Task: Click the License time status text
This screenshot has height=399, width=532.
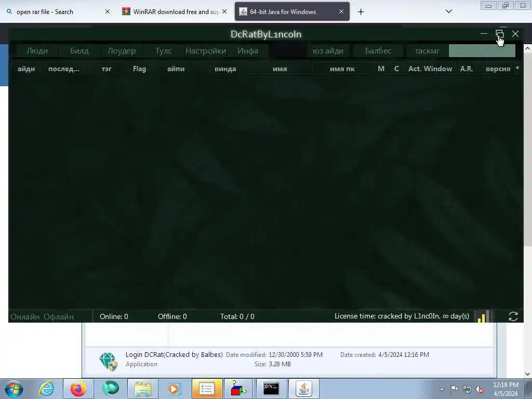Action: [402, 316]
